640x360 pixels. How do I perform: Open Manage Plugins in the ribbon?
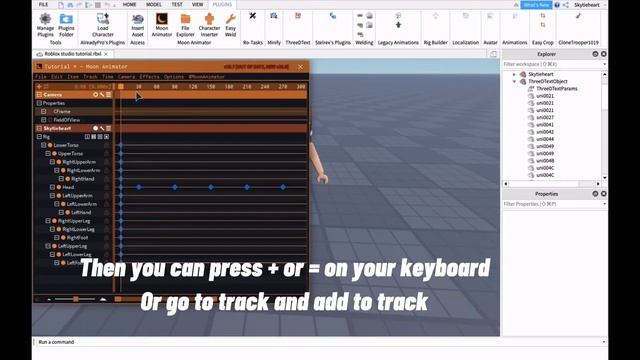point(45,25)
